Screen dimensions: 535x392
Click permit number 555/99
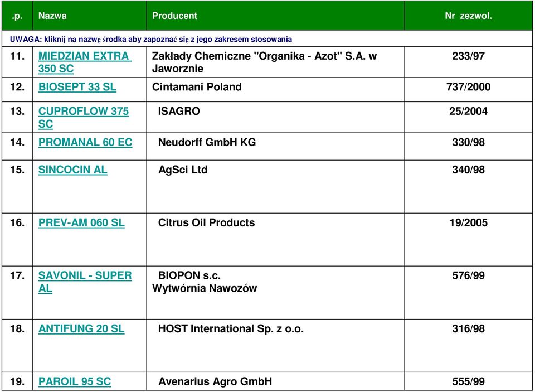tap(468, 381)
